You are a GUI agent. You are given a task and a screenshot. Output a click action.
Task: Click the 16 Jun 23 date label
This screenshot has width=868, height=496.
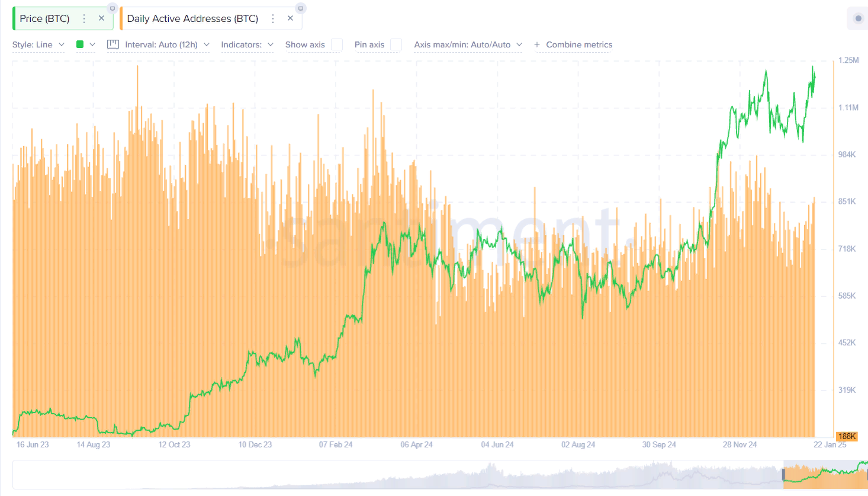[33, 444]
